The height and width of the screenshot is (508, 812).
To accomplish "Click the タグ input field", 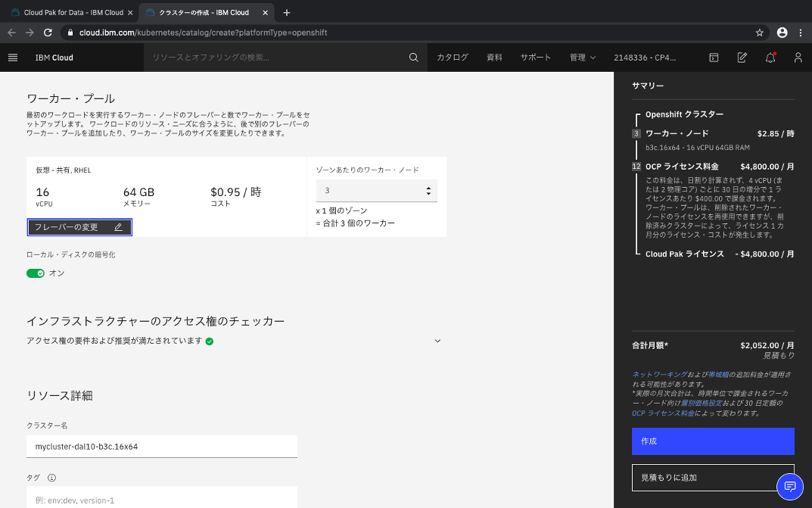I will 162,498.
